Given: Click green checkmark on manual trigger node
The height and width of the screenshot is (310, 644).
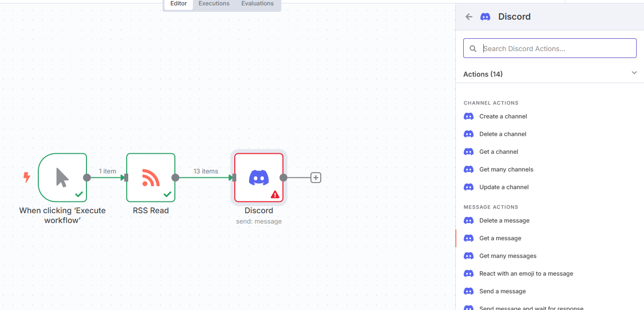Looking at the screenshot, I should (x=79, y=195).
